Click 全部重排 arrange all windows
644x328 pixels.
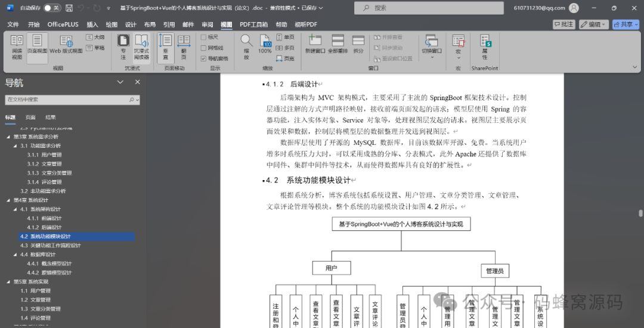pyautogui.click(x=338, y=44)
